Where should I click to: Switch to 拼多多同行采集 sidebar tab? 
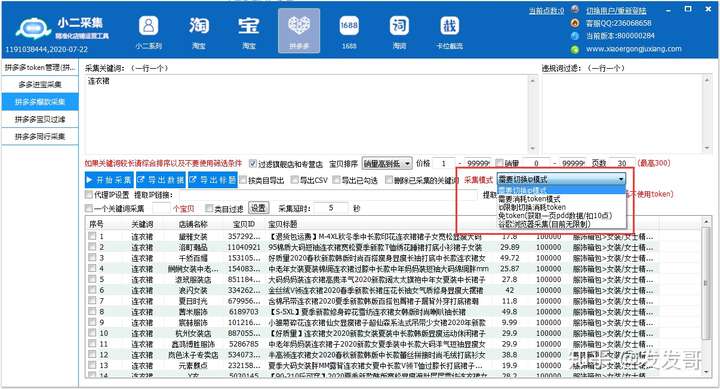pos(40,136)
